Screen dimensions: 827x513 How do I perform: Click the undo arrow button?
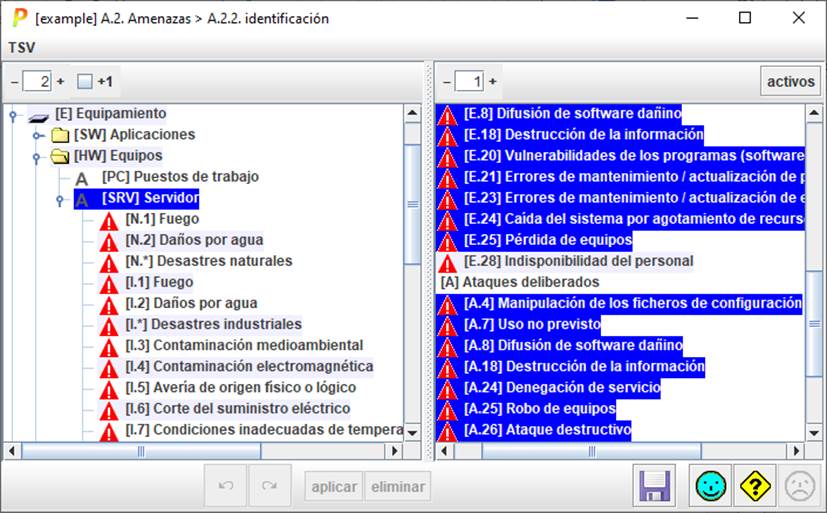[226, 487]
